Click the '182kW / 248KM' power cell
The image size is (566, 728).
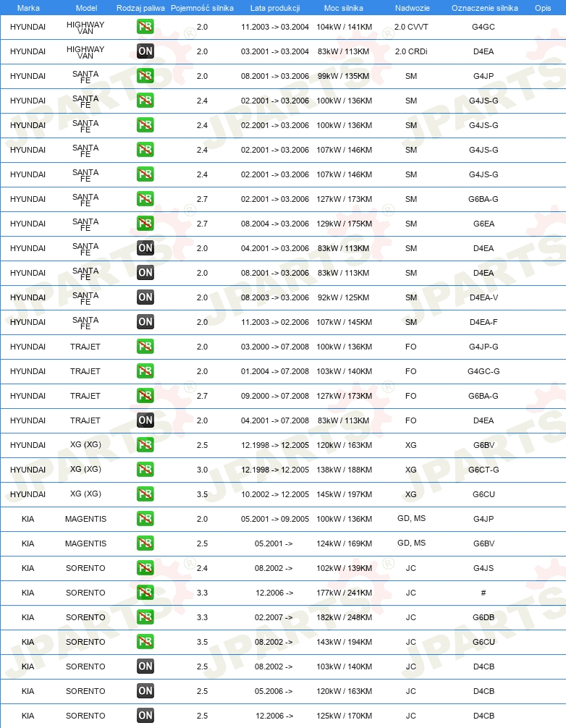(344, 617)
